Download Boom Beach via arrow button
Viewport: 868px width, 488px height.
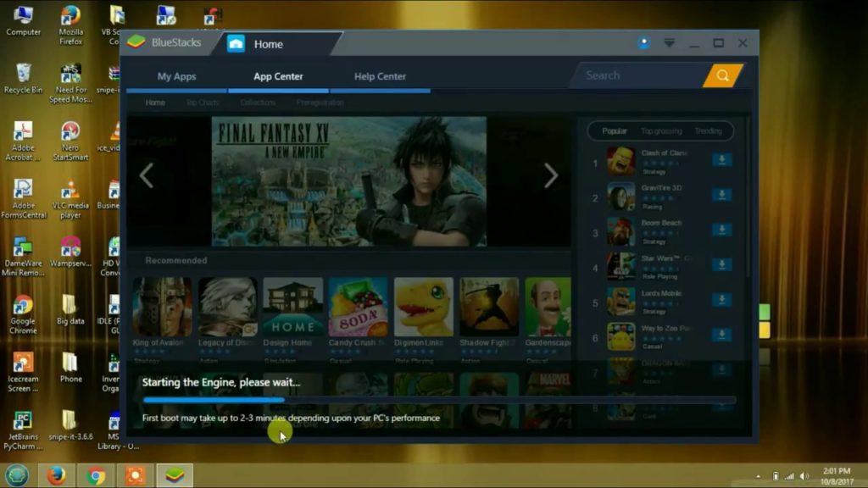pyautogui.click(x=722, y=230)
